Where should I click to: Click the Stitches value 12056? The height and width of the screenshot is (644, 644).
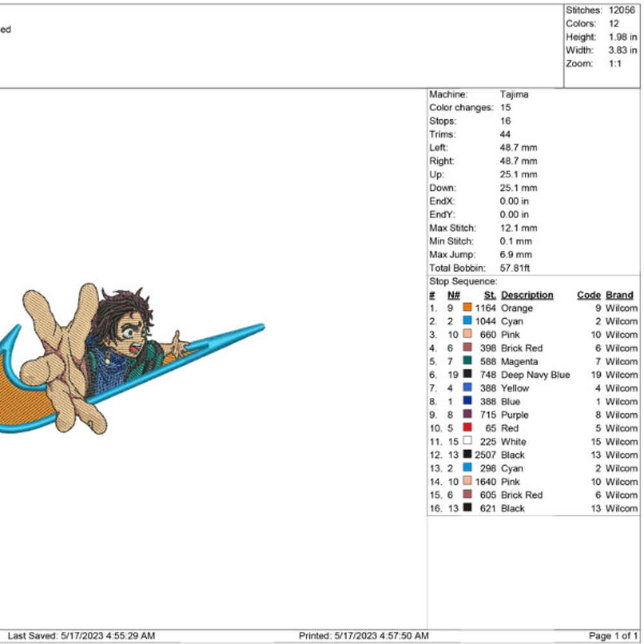(621, 10)
